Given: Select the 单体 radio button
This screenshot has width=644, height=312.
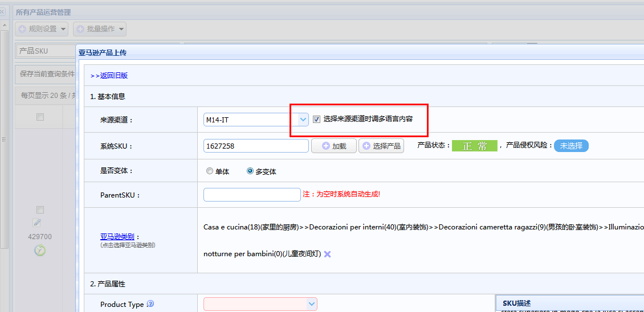Looking at the screenshot, I should (x=210, y=171).
